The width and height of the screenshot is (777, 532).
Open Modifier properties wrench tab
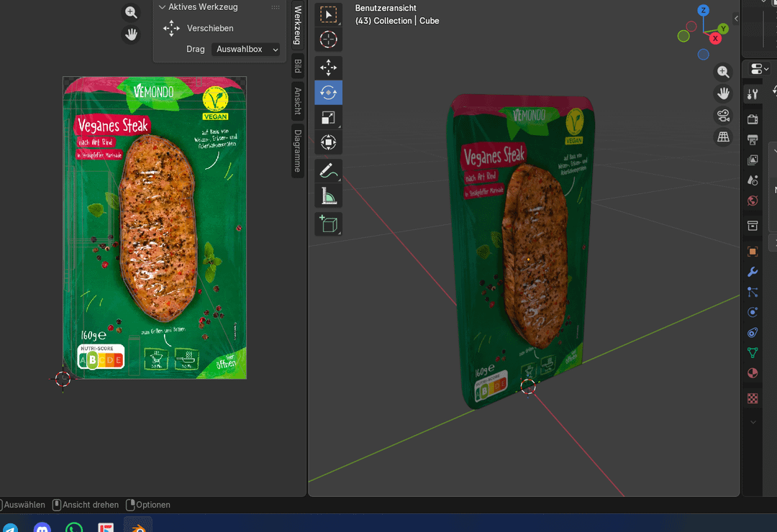coord(753,272)
